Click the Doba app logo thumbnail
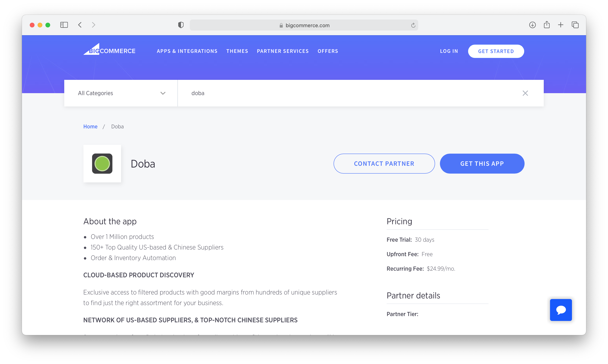 pyautogui.click(x=102, y=164)
